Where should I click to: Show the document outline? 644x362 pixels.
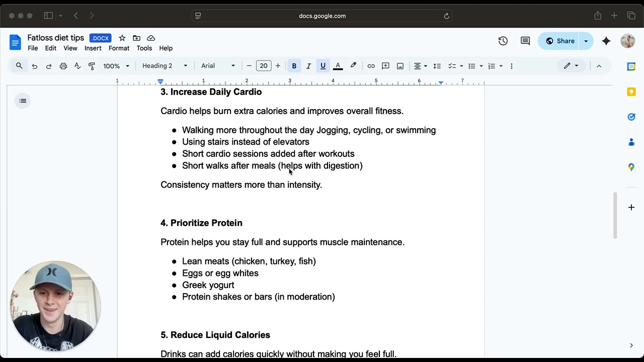point(23,101)
